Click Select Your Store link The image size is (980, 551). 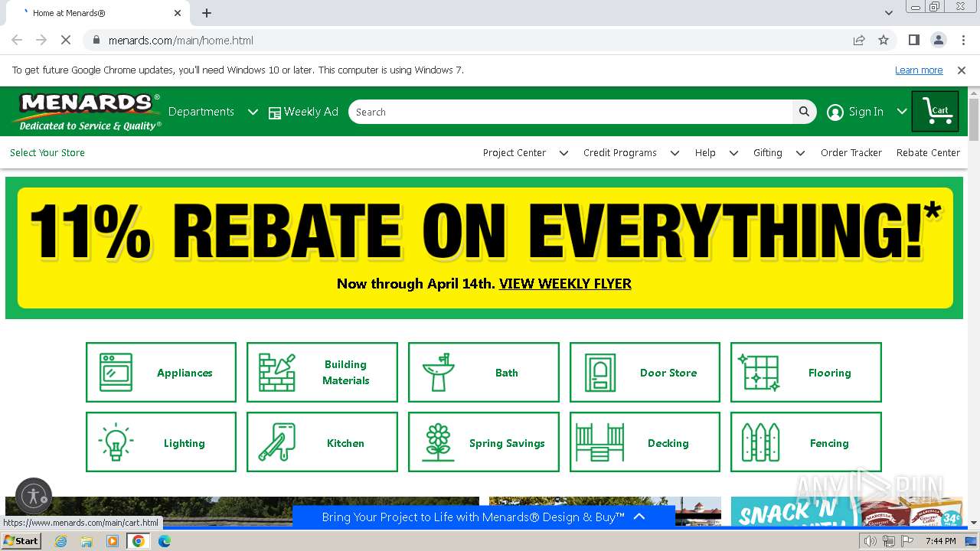tap(47, 153)
